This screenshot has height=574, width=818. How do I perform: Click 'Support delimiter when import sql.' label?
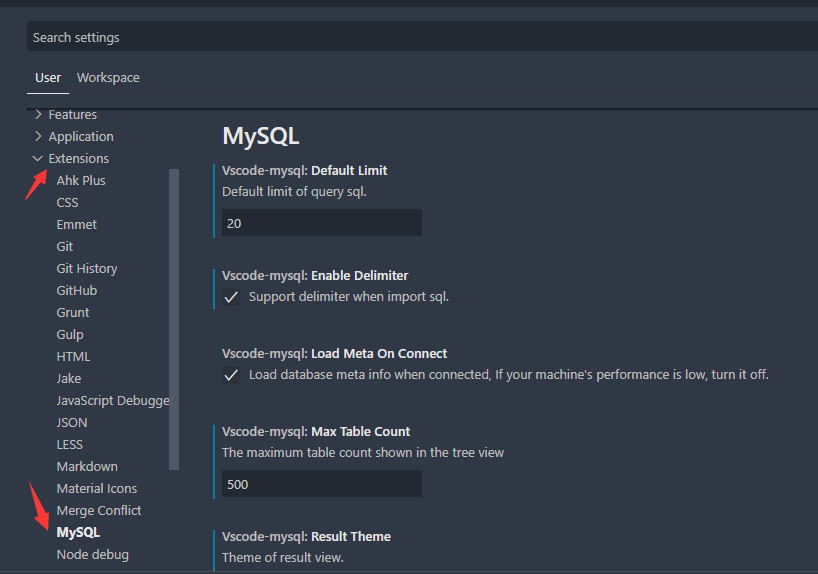tap(348, 297)
